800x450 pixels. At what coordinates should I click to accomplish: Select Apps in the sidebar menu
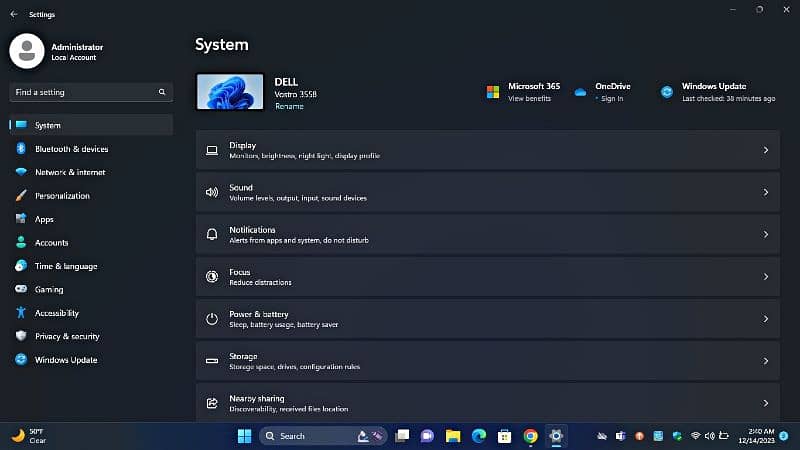pos(44,219)
